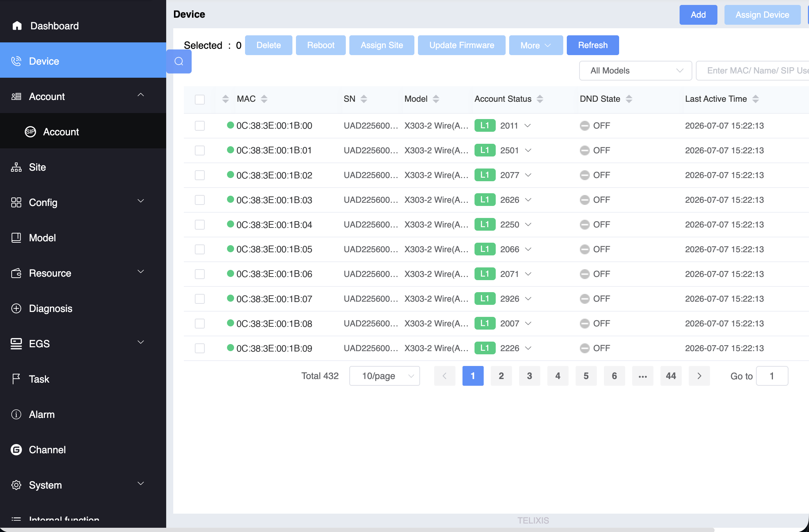Open the 10/page size dropdown
Viewport: 809px width, 532px height.
[384, 376]
